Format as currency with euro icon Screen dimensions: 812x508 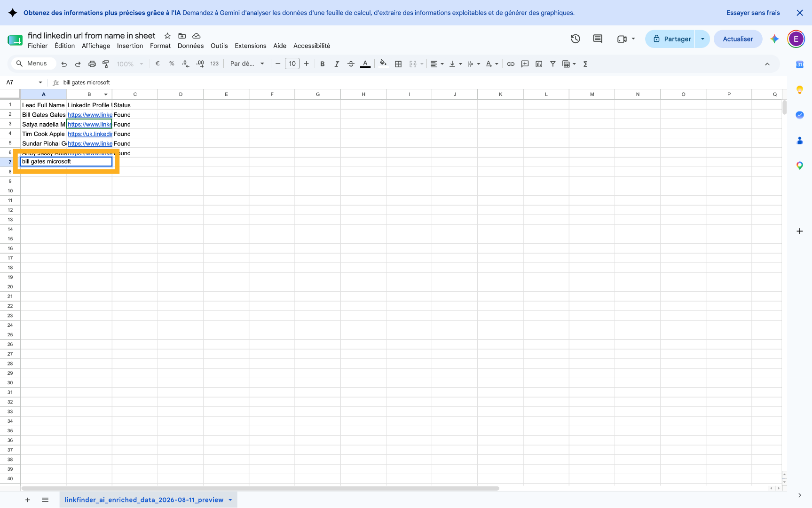[158, 64]
